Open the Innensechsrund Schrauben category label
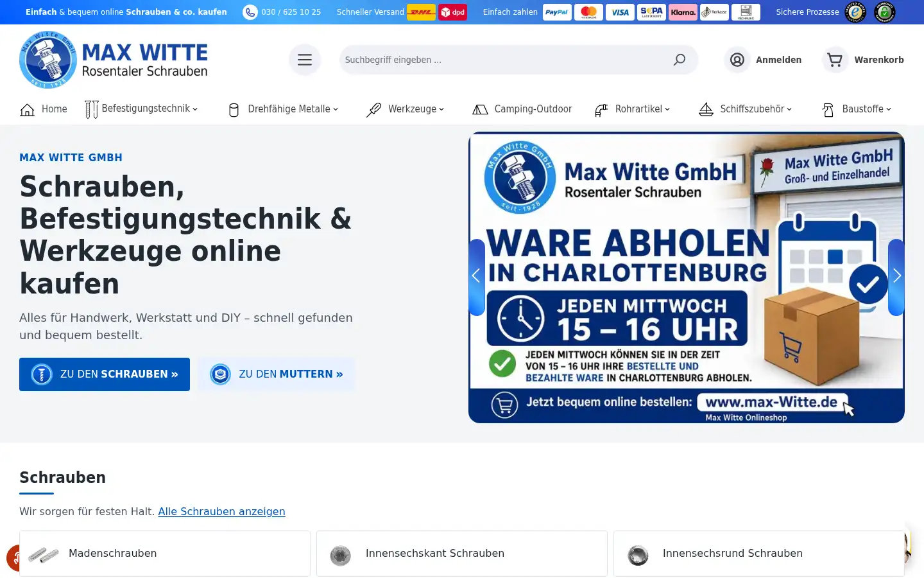This screenshot has width=924, height=578. click(x=732, y=553)
